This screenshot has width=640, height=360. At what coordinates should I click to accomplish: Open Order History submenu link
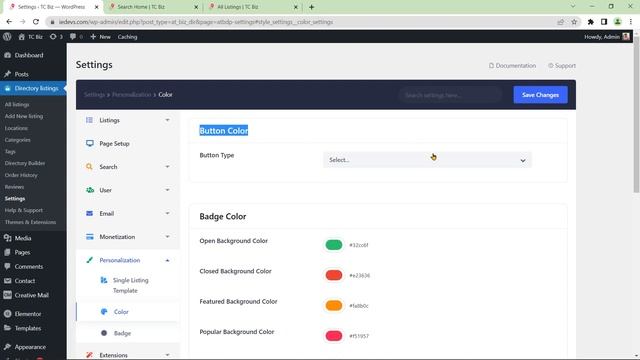pyautogui.click(x=21, y=175)
